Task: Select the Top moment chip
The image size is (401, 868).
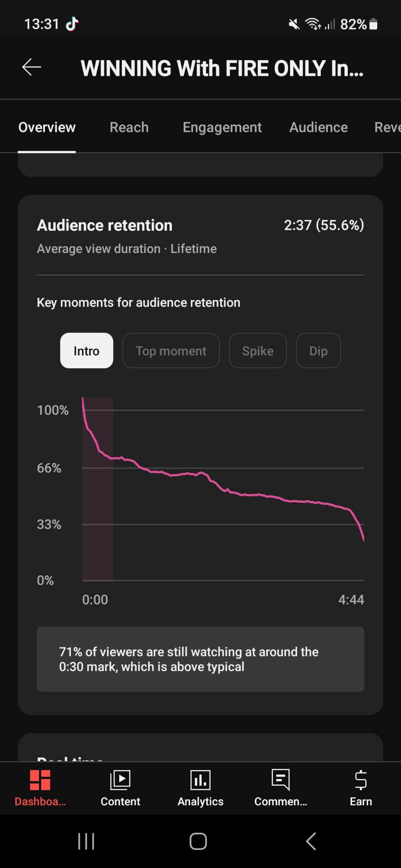Action: coord(171,351)
